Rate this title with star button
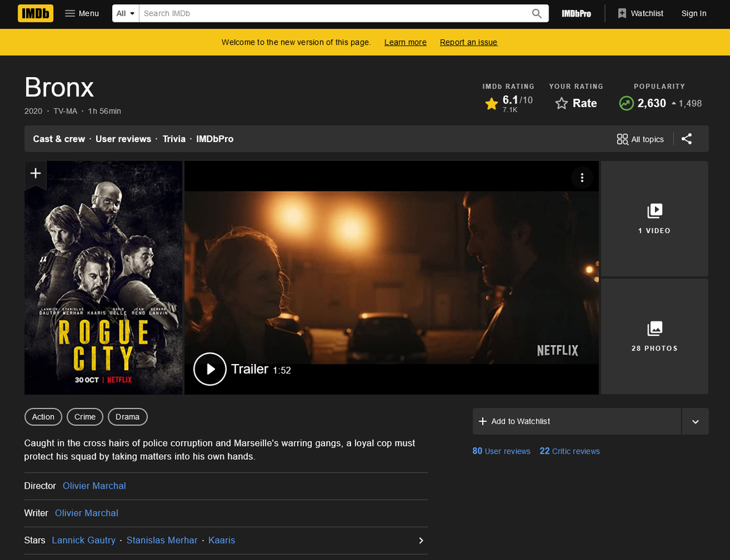The image size is (730, 560). (x=576, y=104)
